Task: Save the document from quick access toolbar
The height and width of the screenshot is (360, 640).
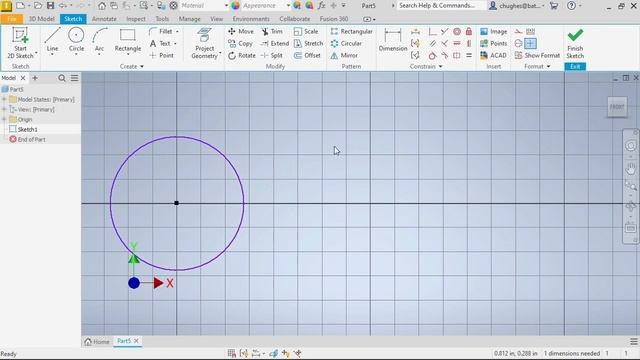Action: [50, 6]
